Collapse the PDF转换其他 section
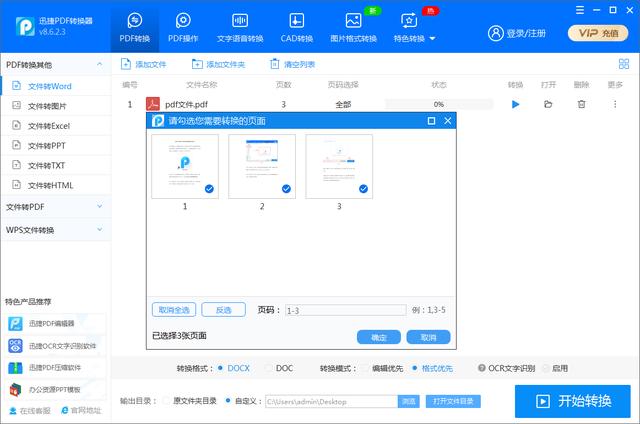 (100, 64)
